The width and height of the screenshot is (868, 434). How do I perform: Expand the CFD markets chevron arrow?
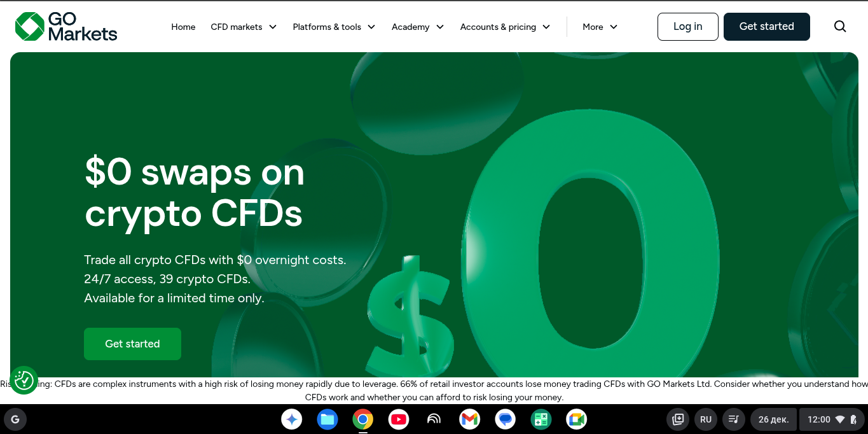[273, 27]
